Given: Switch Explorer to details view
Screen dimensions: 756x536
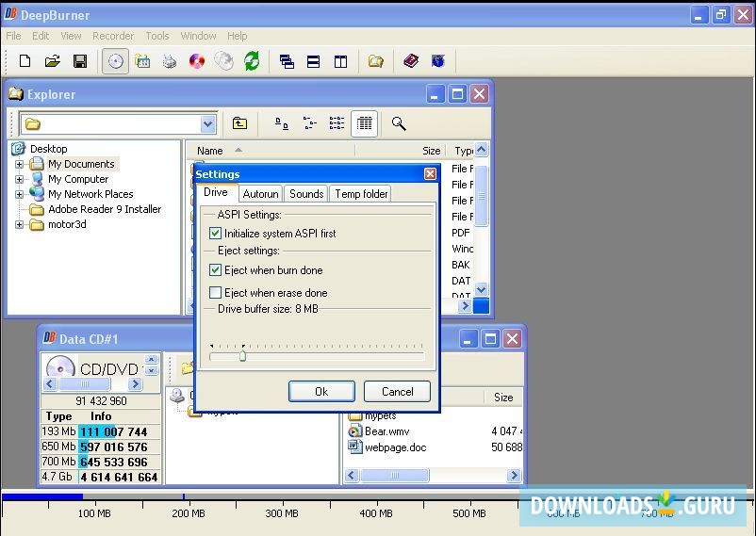Looking at the screenshot, I should [x=364, y=124].
